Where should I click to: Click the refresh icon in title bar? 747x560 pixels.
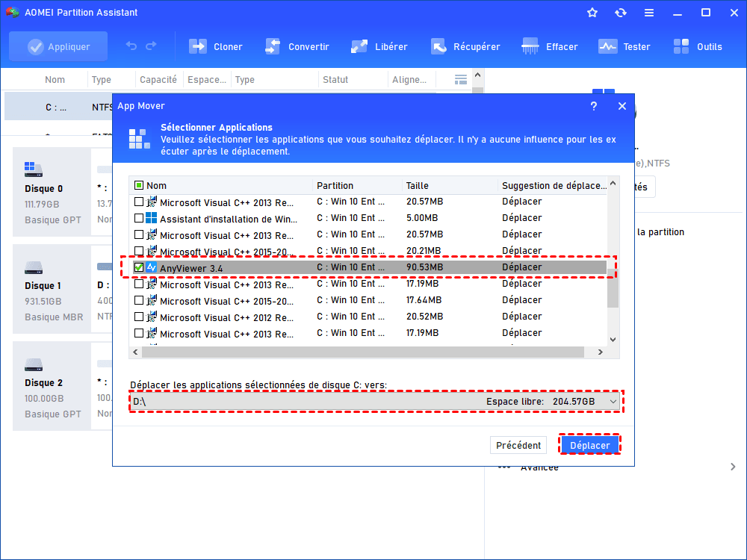point(620,13)
